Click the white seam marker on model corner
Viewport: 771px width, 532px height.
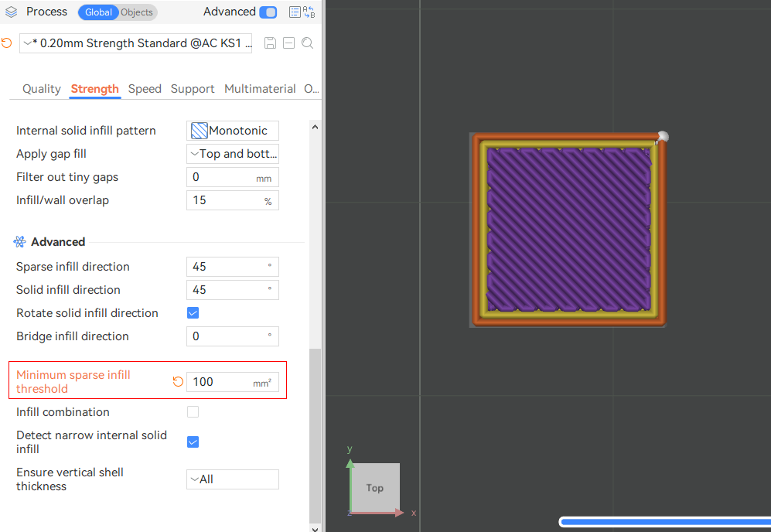point(663,137)
